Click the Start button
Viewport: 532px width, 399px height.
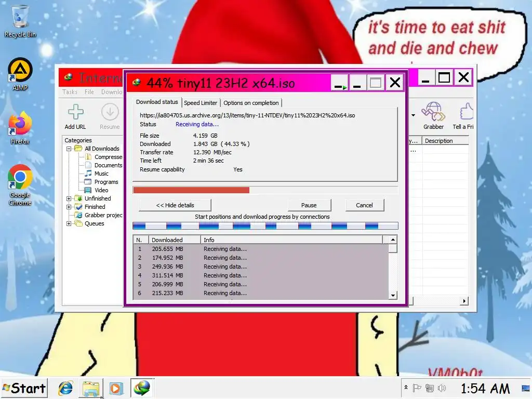24,388
